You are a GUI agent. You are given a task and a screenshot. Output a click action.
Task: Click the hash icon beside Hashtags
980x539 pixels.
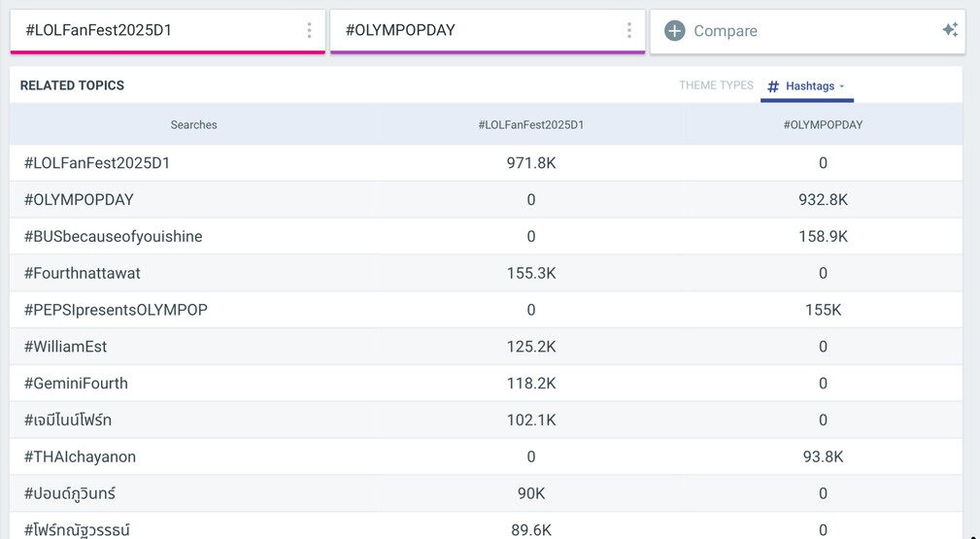click(x=773, y=86)
